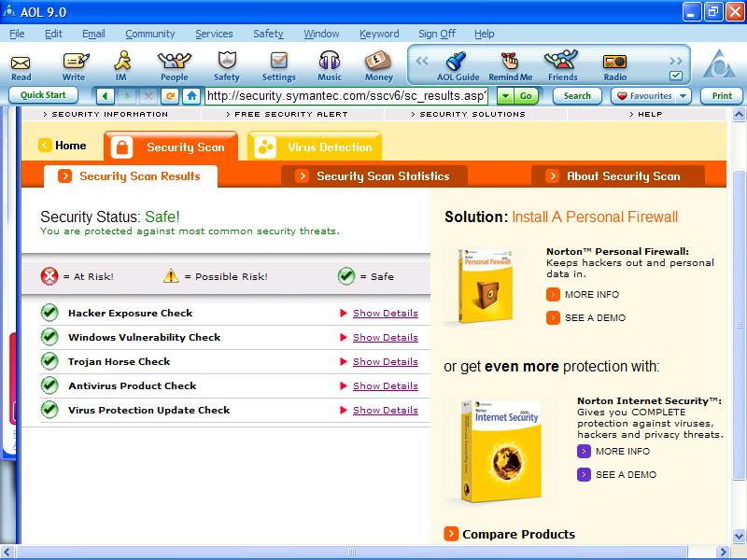This screenshot has width=747, height=560.
Task: Click the Home back-arrow link on page
Action: click(63, 146)
